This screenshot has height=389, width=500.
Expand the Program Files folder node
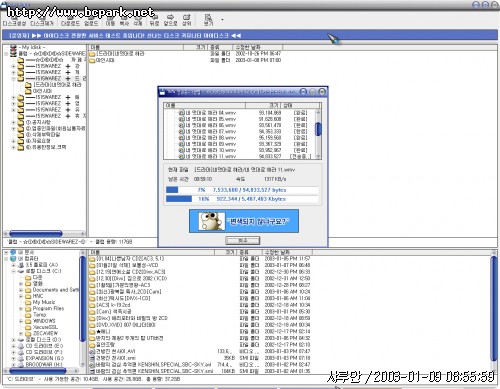[x=21, y=309]
